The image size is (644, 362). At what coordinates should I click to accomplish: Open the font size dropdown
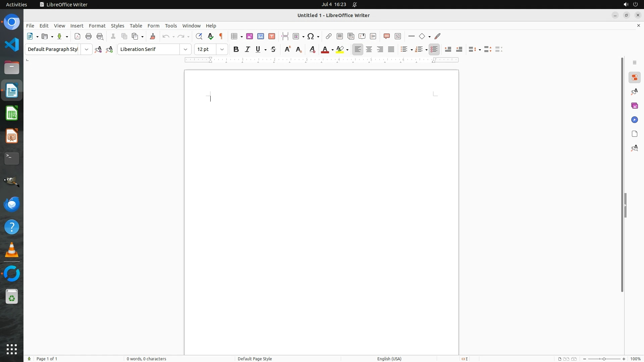click(222, 49)
